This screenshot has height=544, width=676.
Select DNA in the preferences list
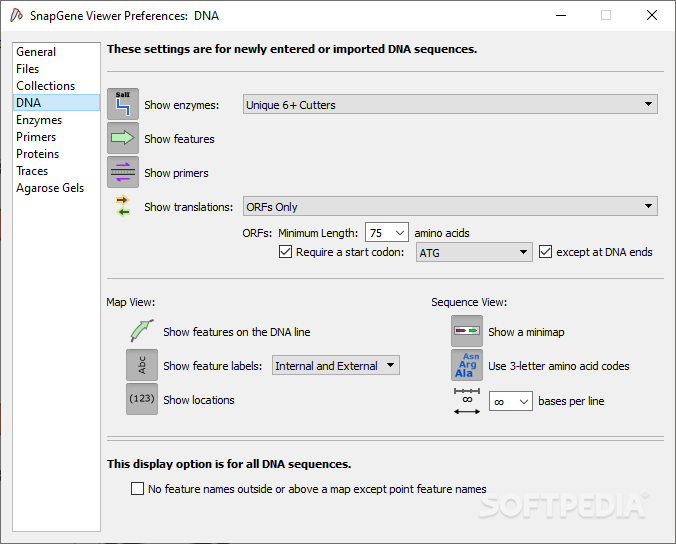56,103
